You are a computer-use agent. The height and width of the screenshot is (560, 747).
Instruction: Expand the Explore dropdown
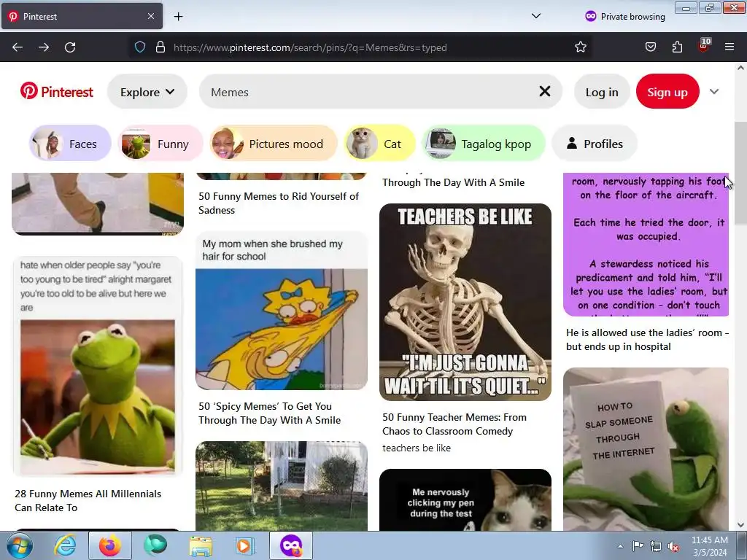point(147,91)
